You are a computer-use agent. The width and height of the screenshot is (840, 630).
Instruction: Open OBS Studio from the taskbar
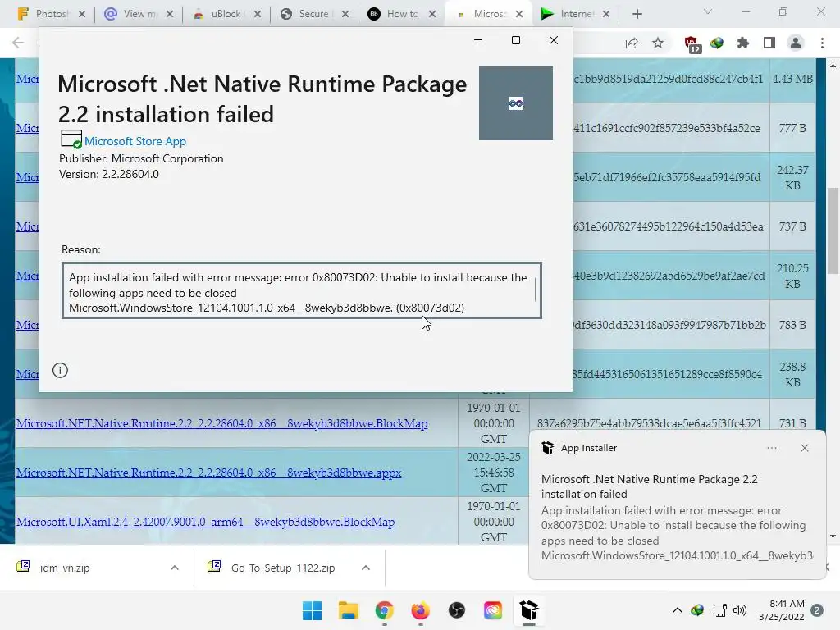tap(456, 610)
